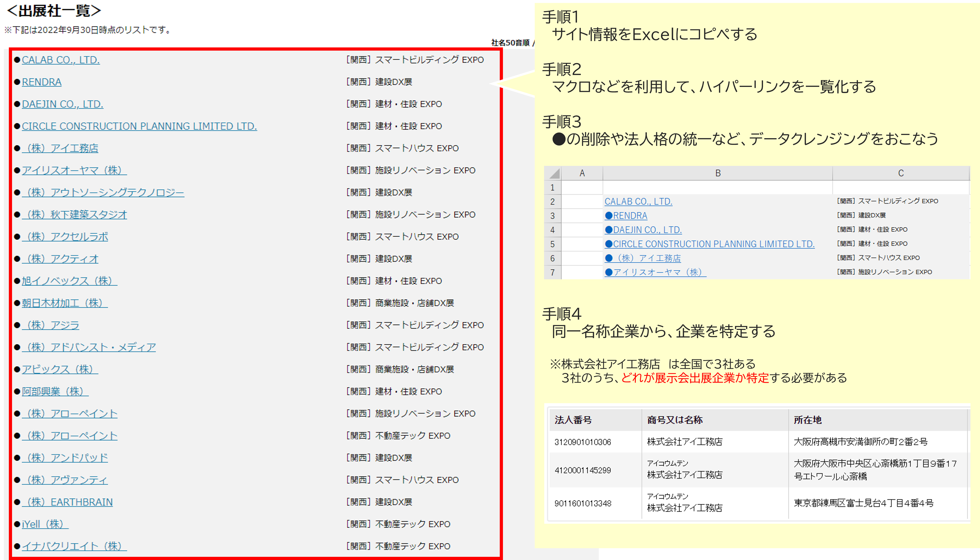Open the (株)アクティオ link
The width and height of the screenshot is (980, 560).
coord(60,259)
